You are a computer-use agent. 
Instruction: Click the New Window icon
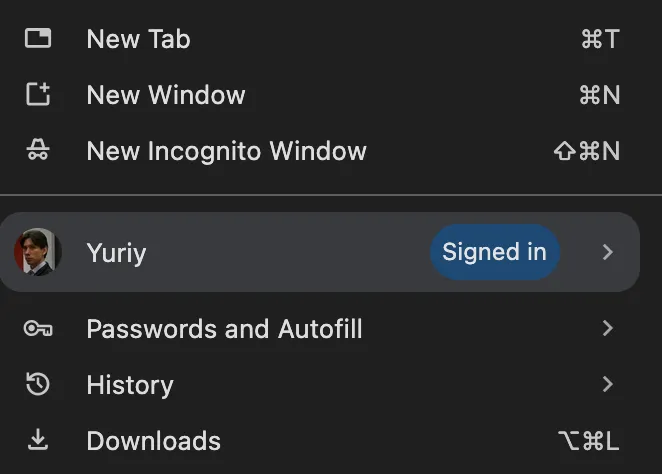coord(38,95)
